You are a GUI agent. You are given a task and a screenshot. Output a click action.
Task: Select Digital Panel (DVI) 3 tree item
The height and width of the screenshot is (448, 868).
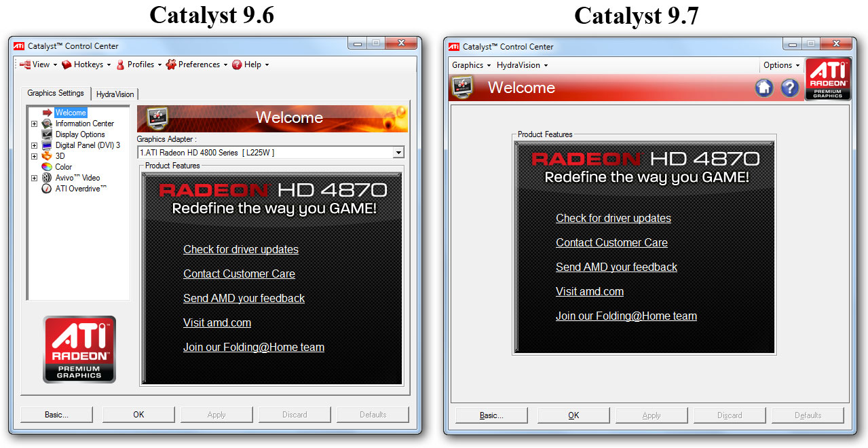[x=88, y=145]
